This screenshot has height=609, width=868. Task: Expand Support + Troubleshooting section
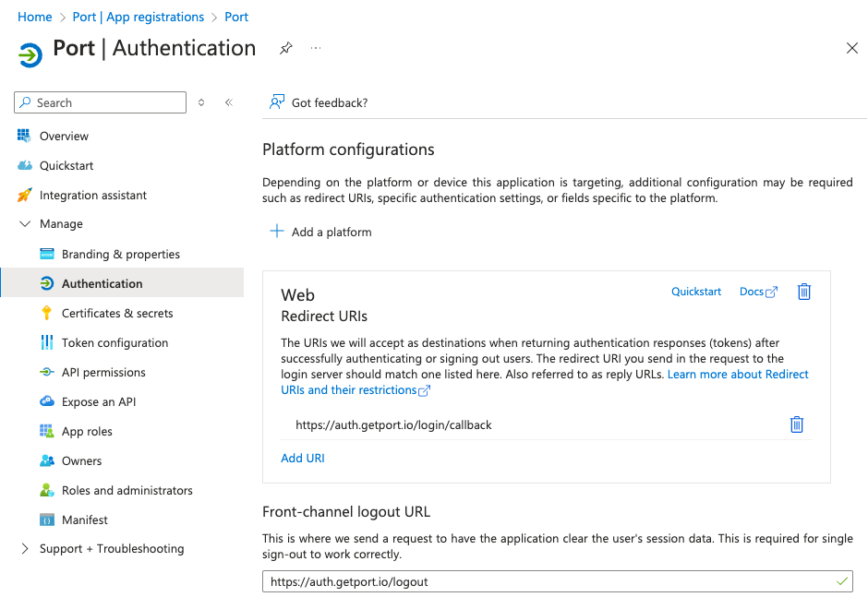25,549
